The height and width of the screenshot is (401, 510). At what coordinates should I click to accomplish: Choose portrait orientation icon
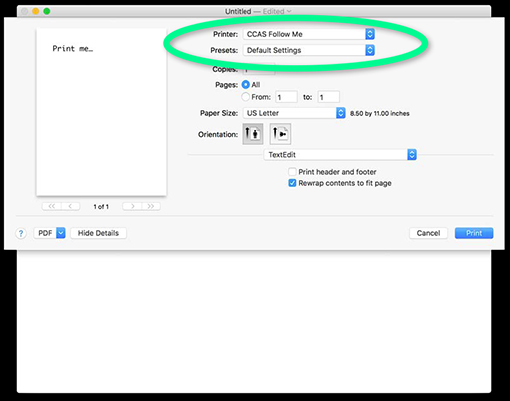[253, 134]
